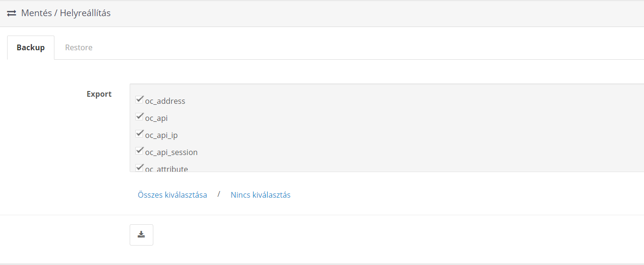Deselect the oc_attribute checkbox
The image size is (644, 265).
click(140, 167)
